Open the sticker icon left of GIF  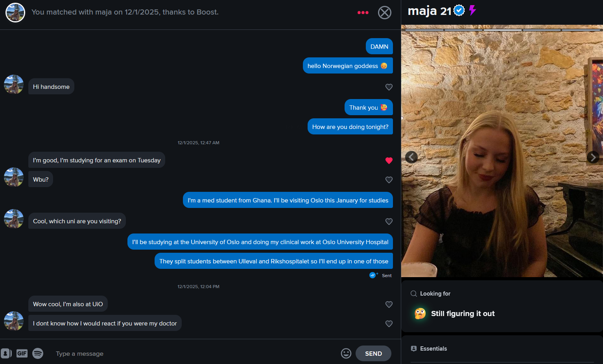pos(6,353)
